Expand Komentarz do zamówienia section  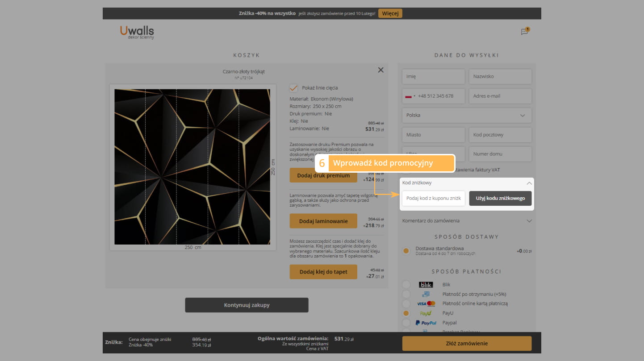click(529, 221)
